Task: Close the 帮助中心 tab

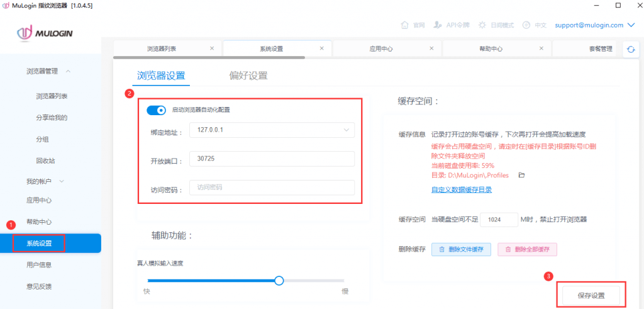Action: (x=541, y=48)
